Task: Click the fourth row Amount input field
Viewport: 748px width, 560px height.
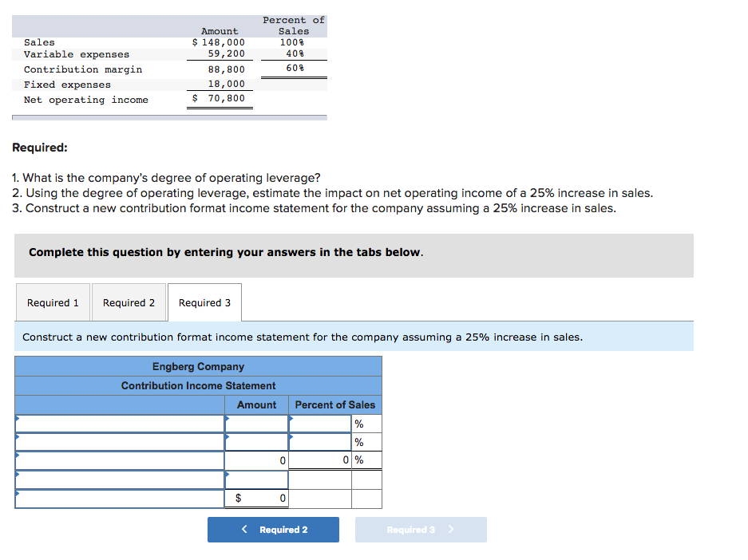Action: point(256,480)
